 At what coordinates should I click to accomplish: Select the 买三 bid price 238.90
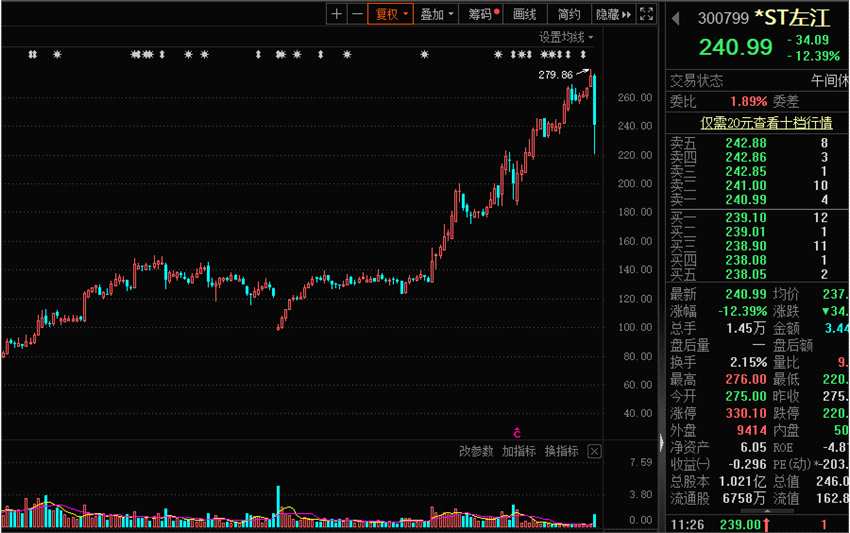746,246
